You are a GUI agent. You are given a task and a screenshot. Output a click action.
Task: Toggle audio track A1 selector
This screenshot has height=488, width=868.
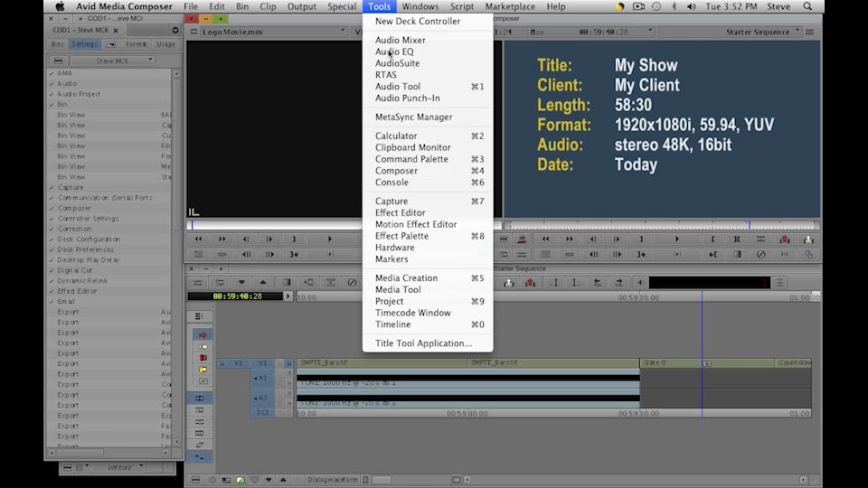(262, 378)
